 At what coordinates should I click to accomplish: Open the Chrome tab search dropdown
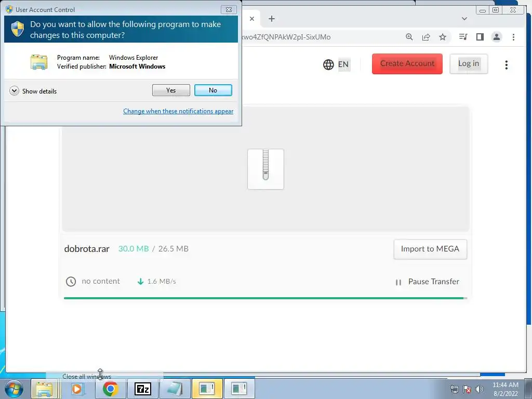tap(464, 19)
